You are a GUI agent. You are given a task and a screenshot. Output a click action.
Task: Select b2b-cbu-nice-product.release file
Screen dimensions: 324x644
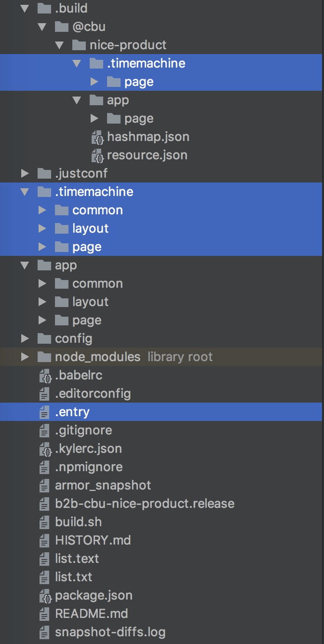(145, 504)
